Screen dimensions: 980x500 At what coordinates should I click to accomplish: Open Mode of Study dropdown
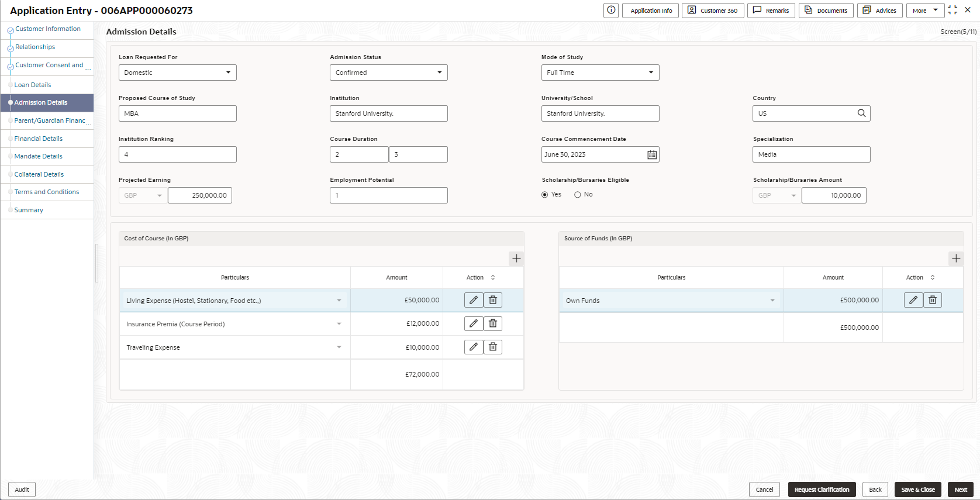point(601,73)
